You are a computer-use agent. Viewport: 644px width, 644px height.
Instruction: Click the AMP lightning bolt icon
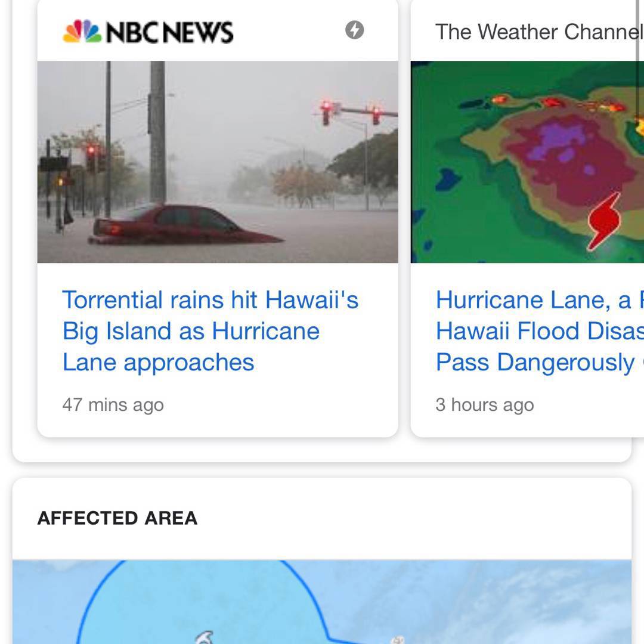(354, 30)
